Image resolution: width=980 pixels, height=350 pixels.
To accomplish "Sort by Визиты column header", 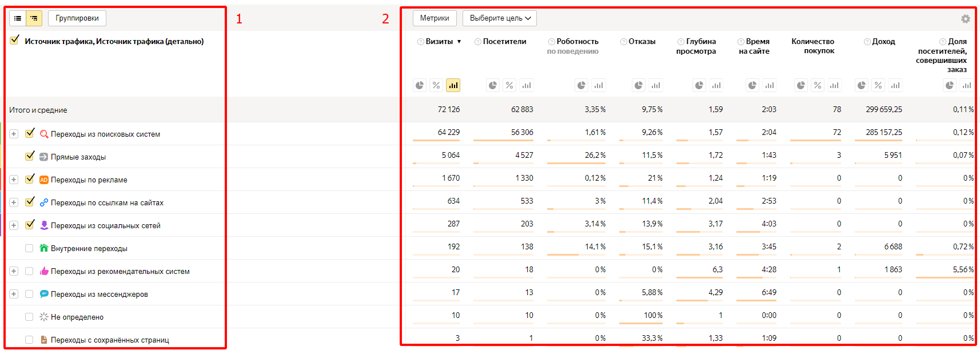I will coord(439,41).
